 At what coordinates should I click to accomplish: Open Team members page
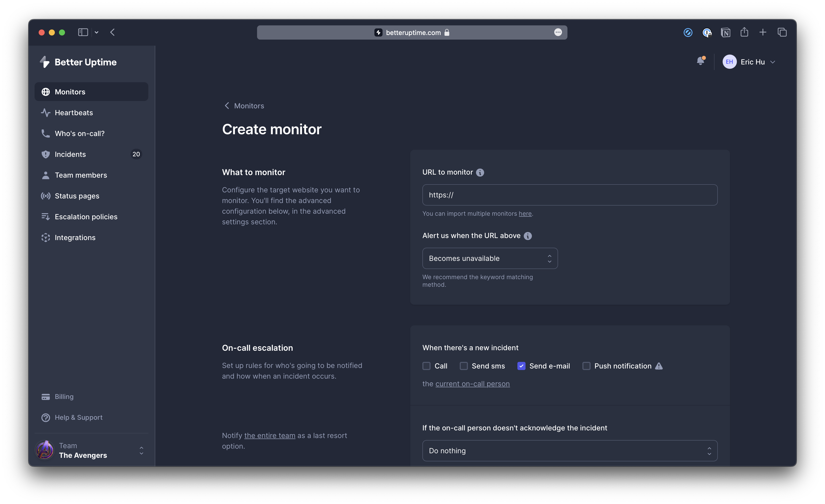pyautogui.click(x=91, y=175)
